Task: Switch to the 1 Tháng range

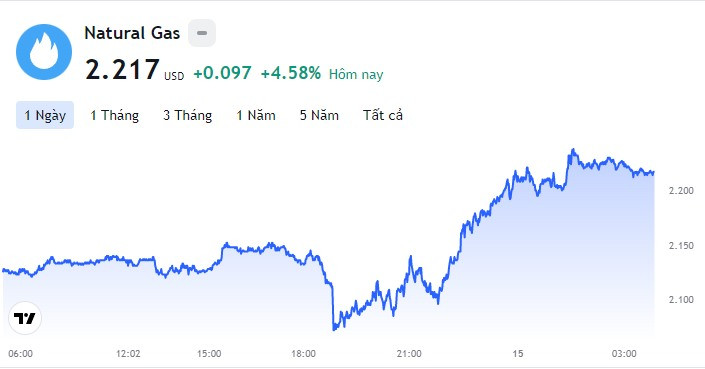Action: [114, 115]
